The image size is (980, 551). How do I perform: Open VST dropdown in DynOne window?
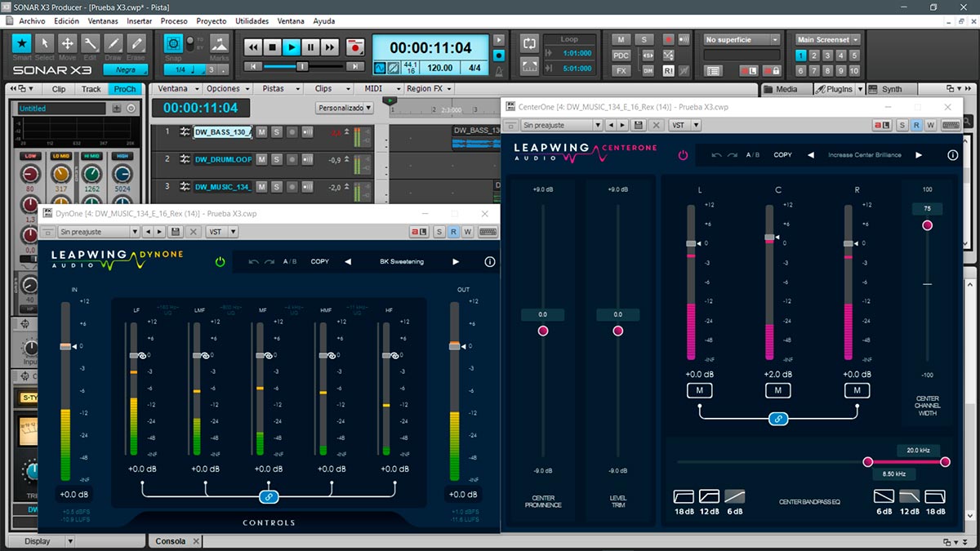tap(221, 232)
